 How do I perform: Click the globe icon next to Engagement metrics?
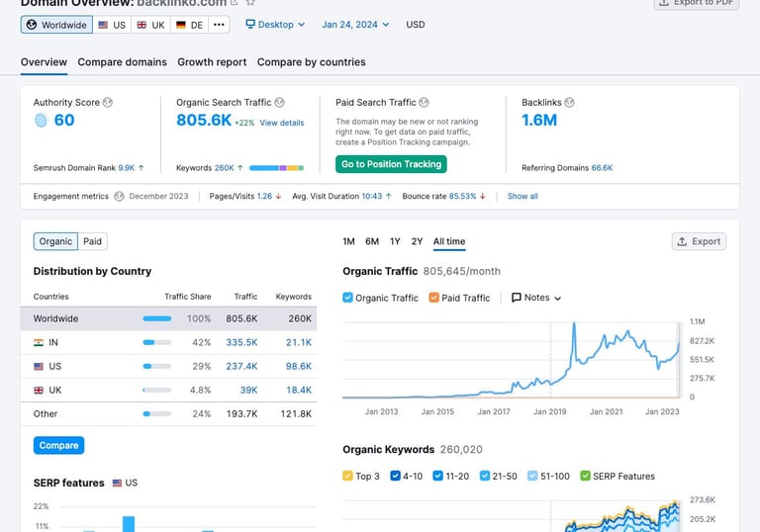[119, 196]
